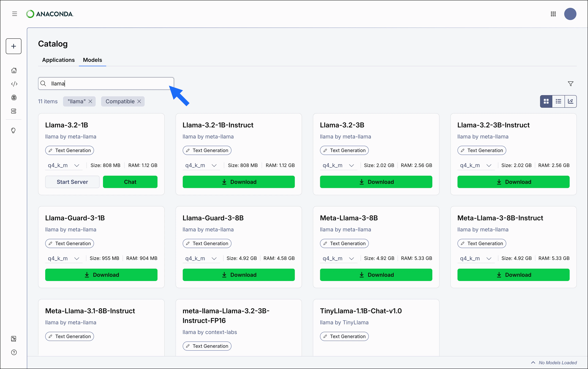Switch to list view for the catalog
This screenshot has height=369, width=588.
[558, 101]
